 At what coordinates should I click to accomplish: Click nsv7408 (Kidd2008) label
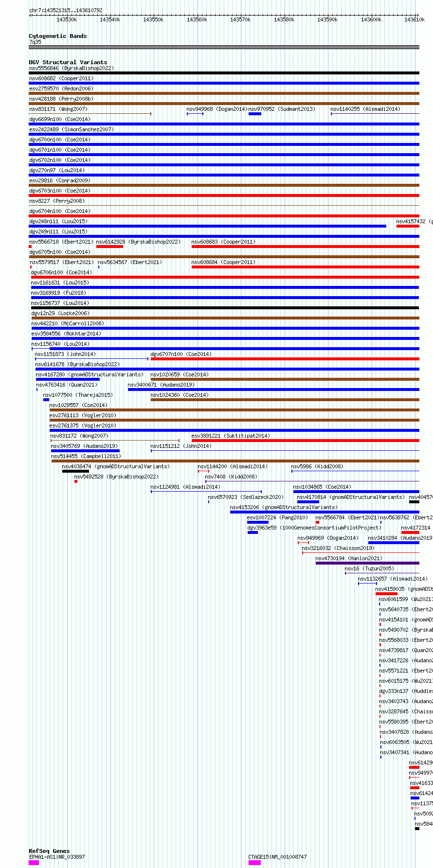coord(231,477)
